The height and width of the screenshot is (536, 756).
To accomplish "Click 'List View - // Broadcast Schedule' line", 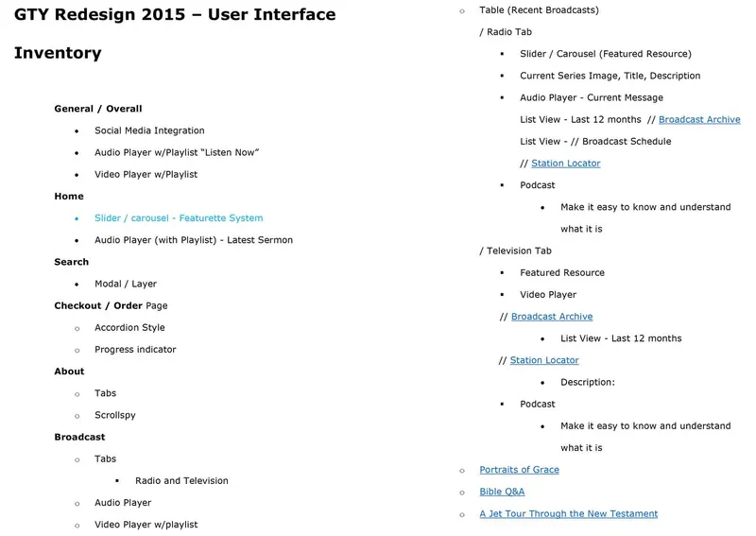I will click(x=595, y=142).
